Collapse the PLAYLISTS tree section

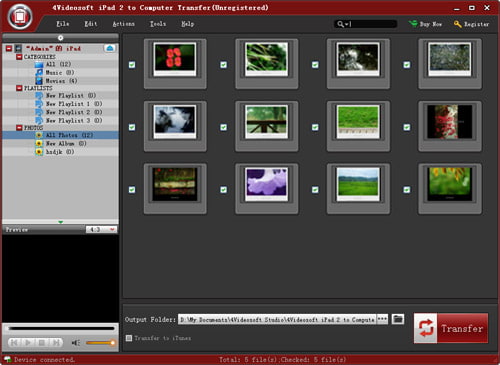point(19,88)
